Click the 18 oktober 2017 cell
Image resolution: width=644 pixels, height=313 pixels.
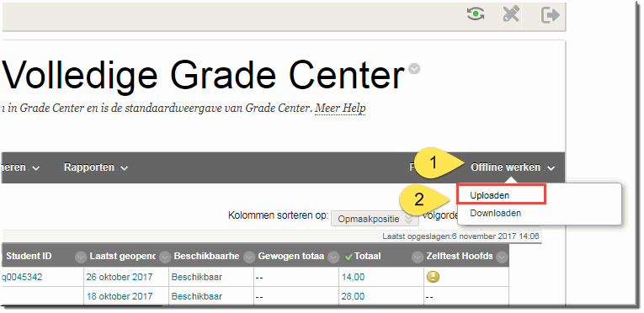(120, 296)
